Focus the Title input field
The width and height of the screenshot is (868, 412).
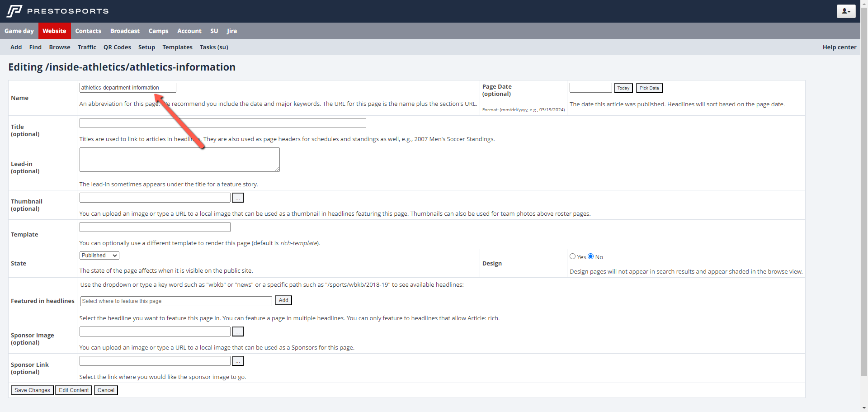223,123
